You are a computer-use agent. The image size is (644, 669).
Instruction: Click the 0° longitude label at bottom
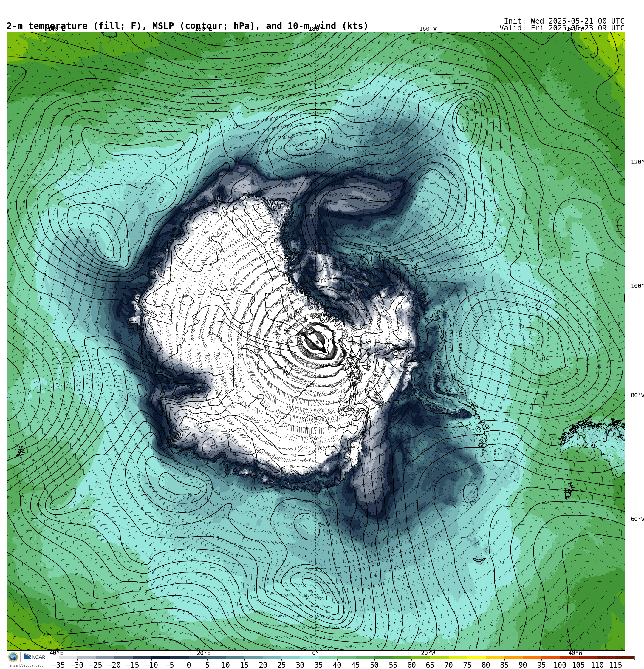tap(315, 653)
